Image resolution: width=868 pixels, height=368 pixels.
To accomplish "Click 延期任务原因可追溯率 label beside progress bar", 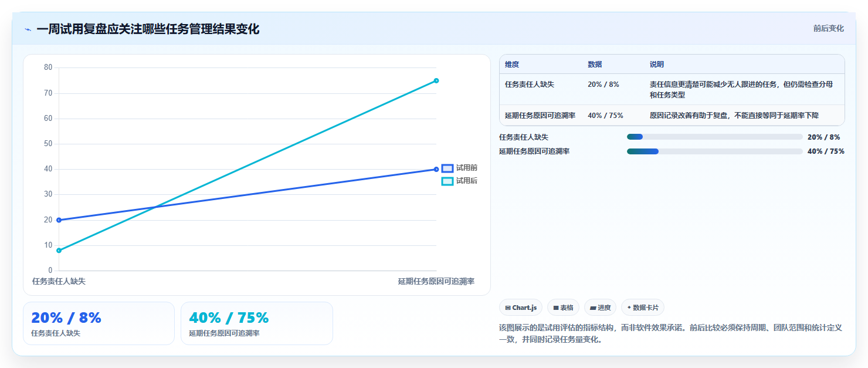I will pos(534,151).
